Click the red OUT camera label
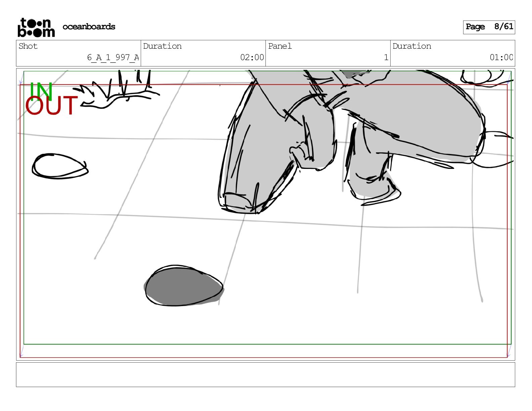 (51, 105)
